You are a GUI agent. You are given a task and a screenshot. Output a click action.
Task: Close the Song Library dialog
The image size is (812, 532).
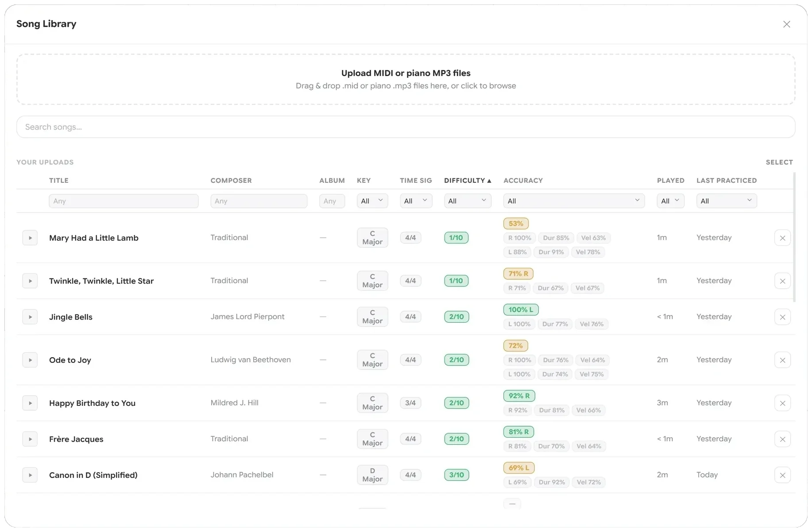(x=786, y=24)
